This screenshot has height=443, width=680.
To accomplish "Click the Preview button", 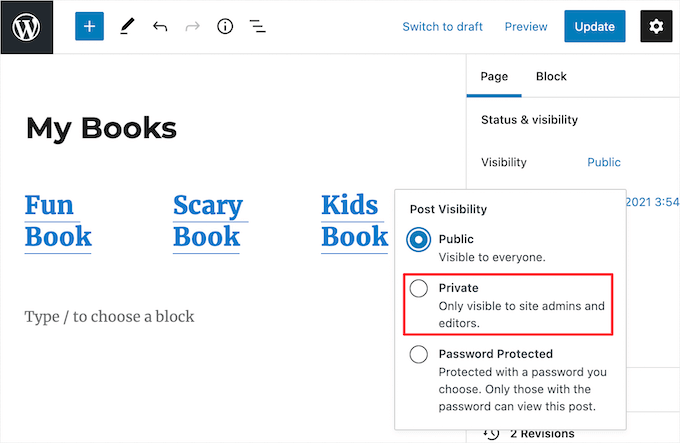I will point(526,27).
